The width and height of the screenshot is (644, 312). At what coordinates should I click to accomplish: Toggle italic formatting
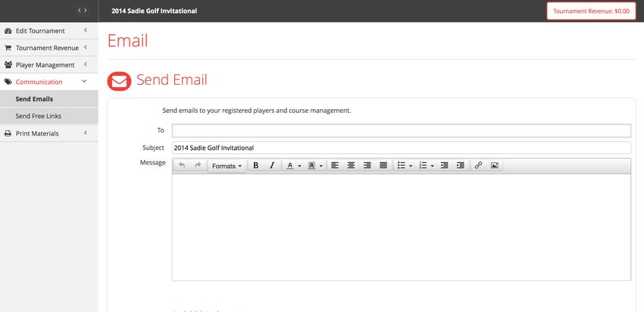pyautogui.click(x=272, y=165)
